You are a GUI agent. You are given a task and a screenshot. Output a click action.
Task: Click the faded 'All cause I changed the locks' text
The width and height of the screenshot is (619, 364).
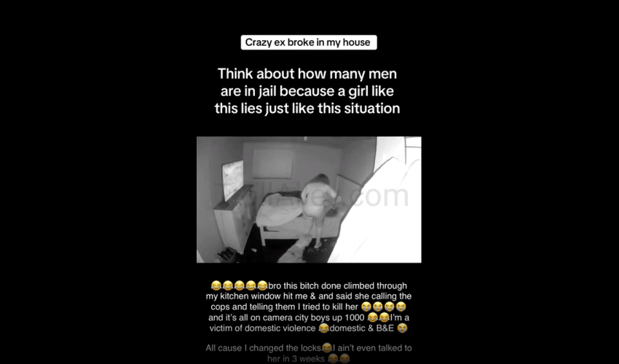[264, 348]
